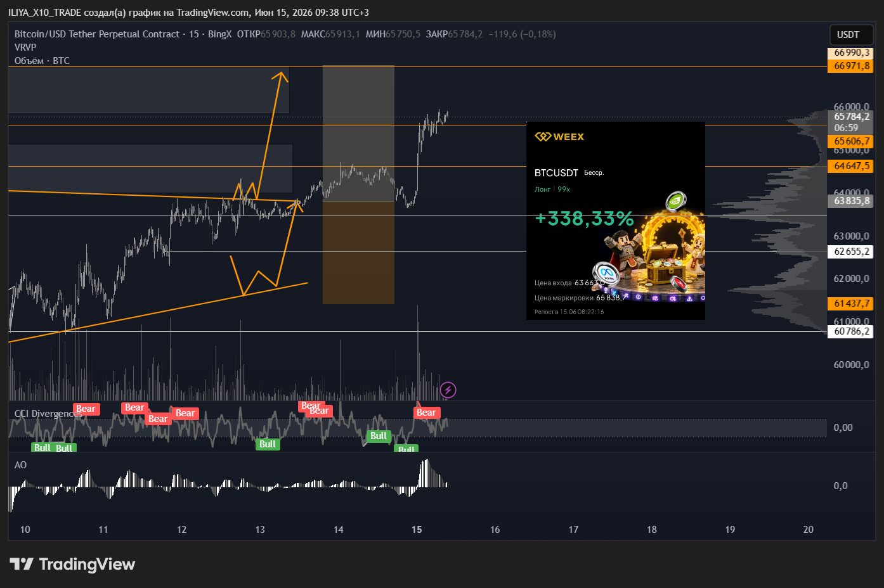Click the Объём · BTC indicator label
Image resolution: width=884 pixels, height=588 pixels.
(x=42, y=61)
